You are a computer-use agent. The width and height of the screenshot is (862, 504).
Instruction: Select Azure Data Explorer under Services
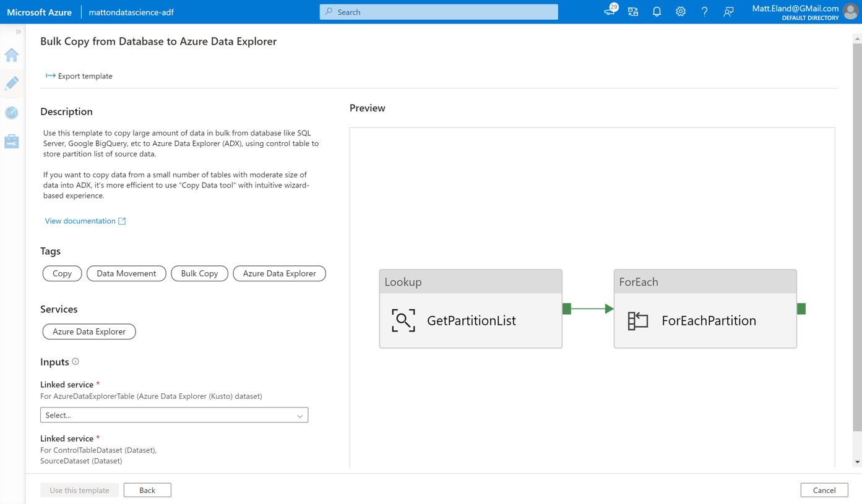(x=89, y=331)
